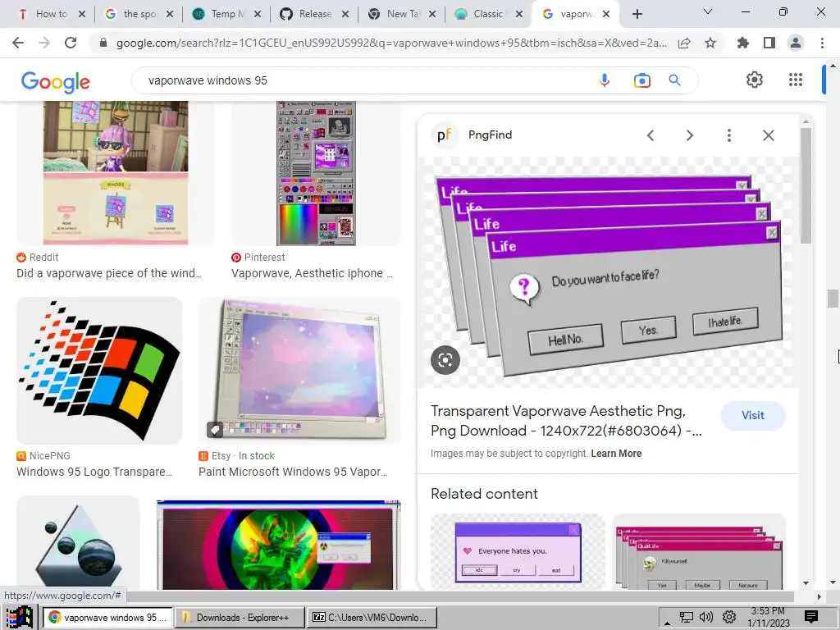Click the blue magnifier search button
This screenshot has height=630, width=840.
coord(674,80)
